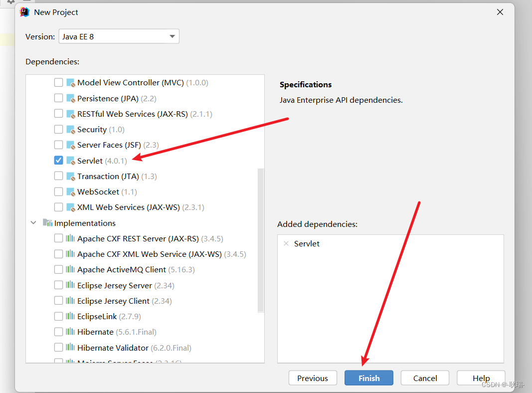
Task: Enable the Security (1.0) dependency checkbox
Action: (58, 129)
